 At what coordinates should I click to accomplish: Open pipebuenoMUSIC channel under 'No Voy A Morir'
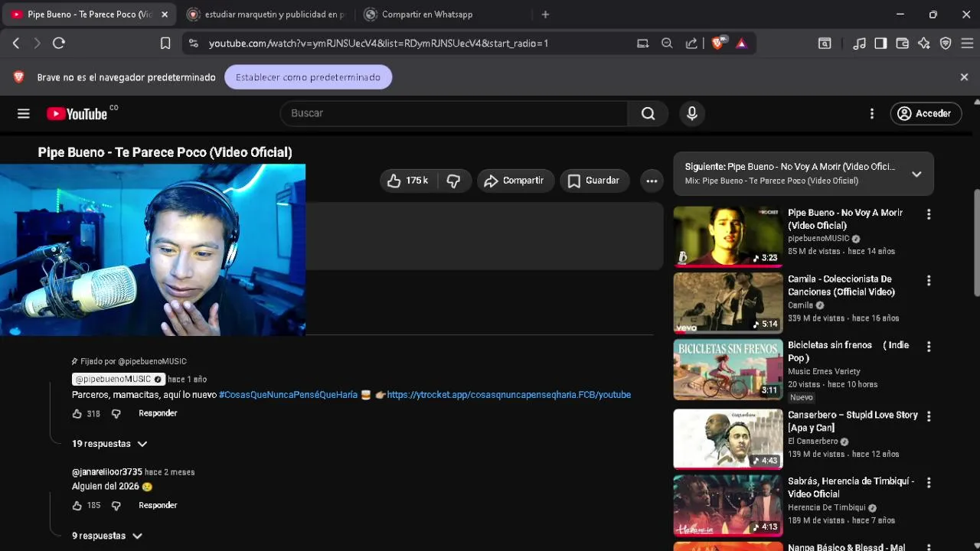pos(818,239)
